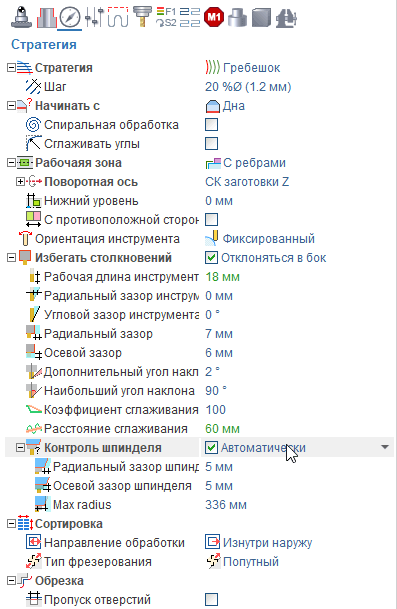
Task: Open the F1 S2 feeds and speeds tab
Action: [166, 17]
